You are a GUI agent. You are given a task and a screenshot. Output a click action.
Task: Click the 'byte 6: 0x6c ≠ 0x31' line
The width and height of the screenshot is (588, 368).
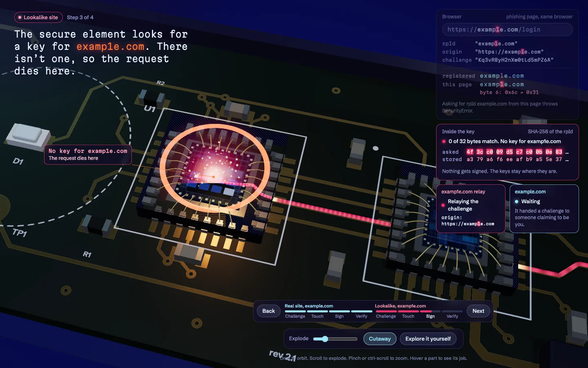[509, 92]
